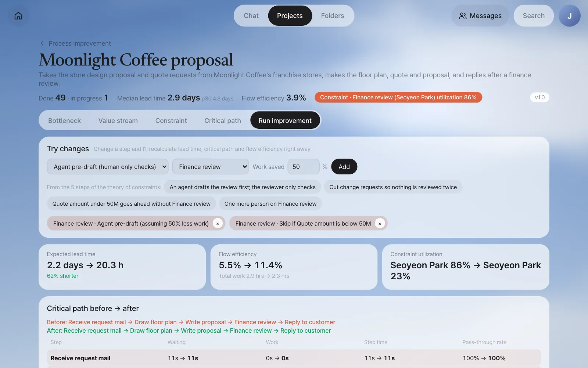Go back to Process improvement
588x368 pixels.
tap(80, 43)
